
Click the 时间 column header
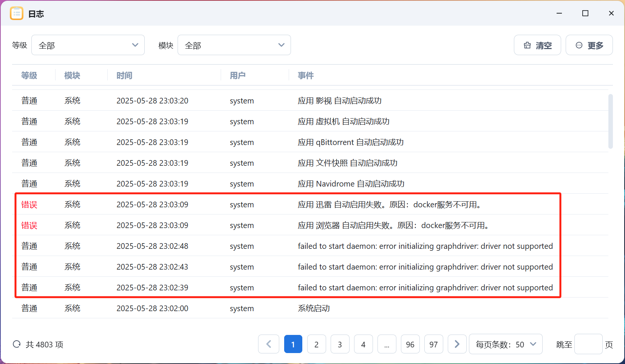click(x=124, y=76)
